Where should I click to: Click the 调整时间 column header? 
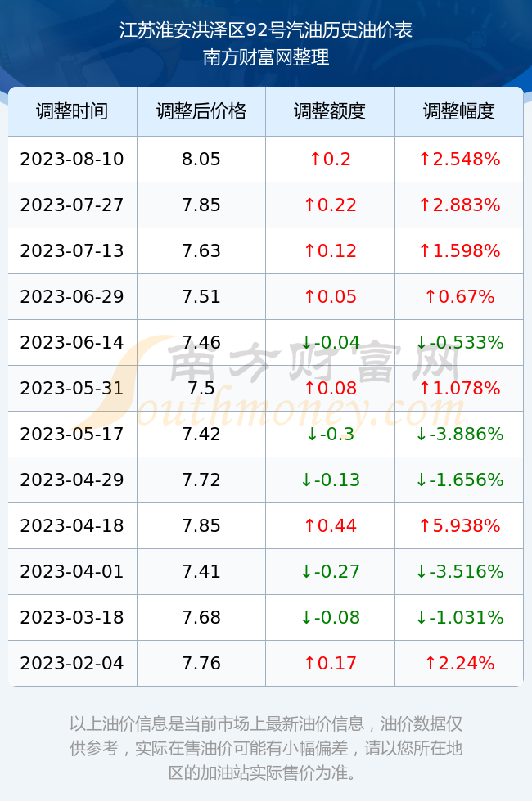pos(72,111)
